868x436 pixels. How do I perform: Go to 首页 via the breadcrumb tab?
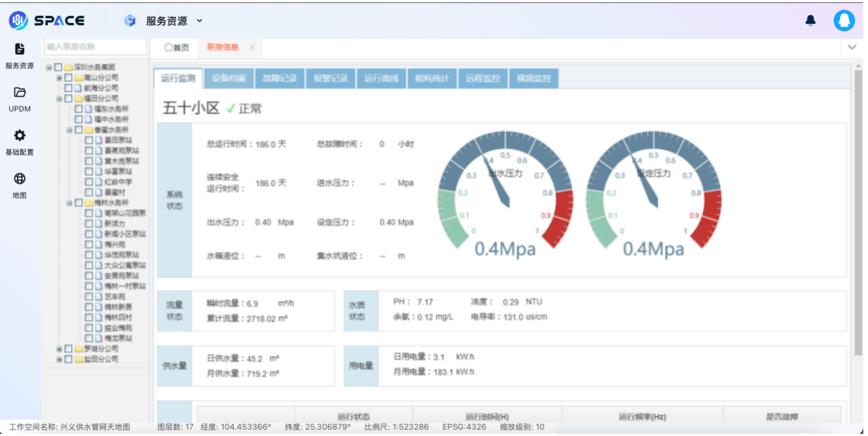click(176, 48)
